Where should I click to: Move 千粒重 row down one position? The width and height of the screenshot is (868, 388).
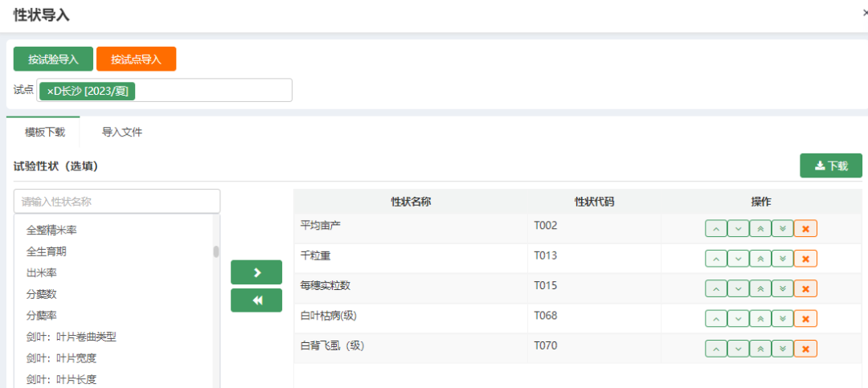tap(738, 259)
